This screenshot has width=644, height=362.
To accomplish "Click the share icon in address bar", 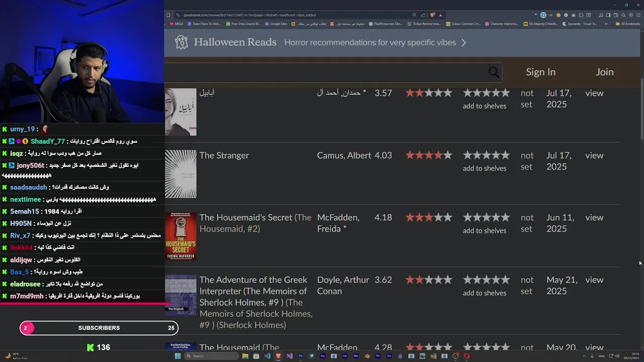I will [423, 15].
